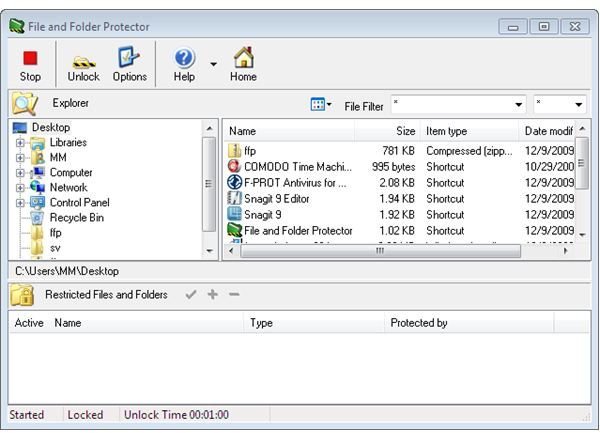Viewport: 600px width, 433px height.
Task: Select the sv folder in tree
Action: (x=55, y=248)
